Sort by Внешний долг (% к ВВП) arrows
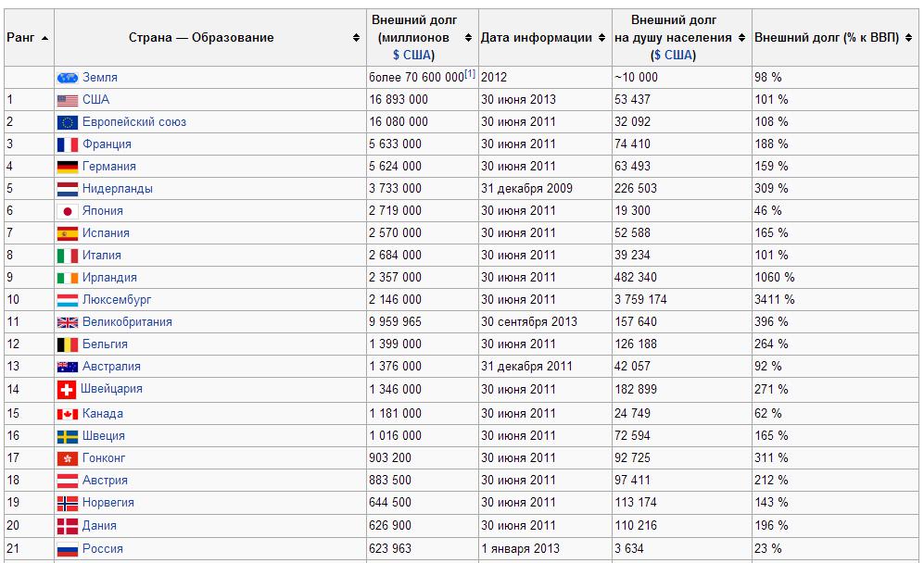The image size is (924, 563). (x=909, y=38)
